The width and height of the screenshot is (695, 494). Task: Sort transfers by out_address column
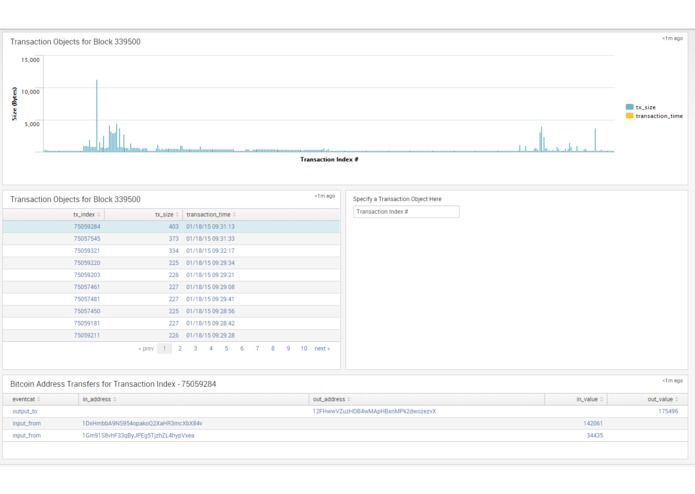(332, 399)
